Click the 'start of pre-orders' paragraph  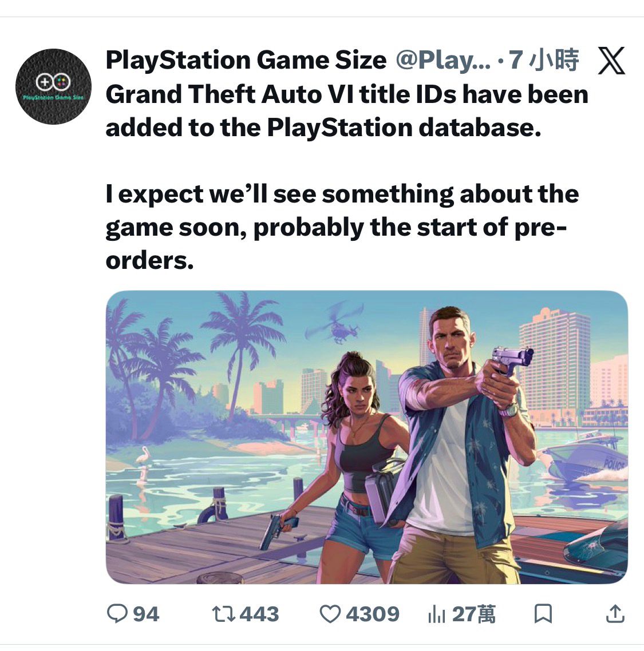pos(342,227)
